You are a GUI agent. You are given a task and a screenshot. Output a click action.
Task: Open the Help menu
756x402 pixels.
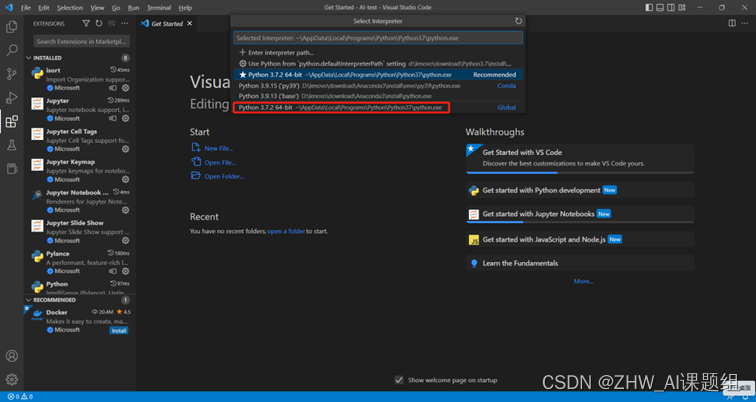point(185,8)
